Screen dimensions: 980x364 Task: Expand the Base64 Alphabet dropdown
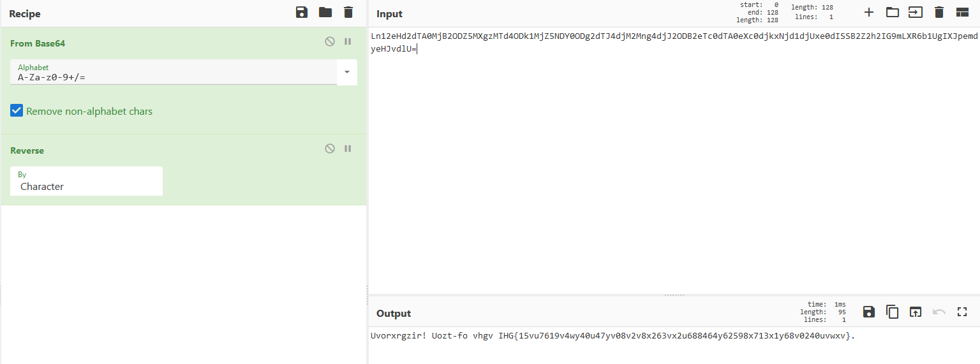click(x=346, y=72)
